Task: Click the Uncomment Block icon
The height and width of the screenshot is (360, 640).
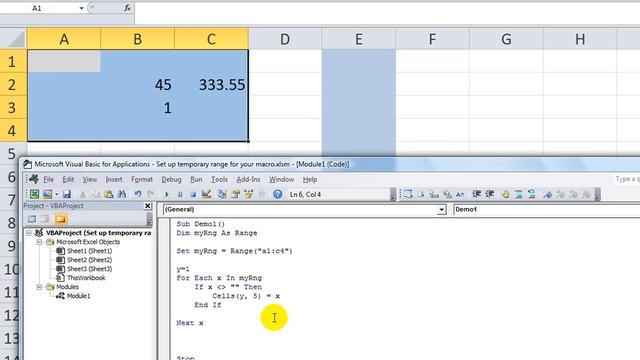Action: (x=531, y=195)
